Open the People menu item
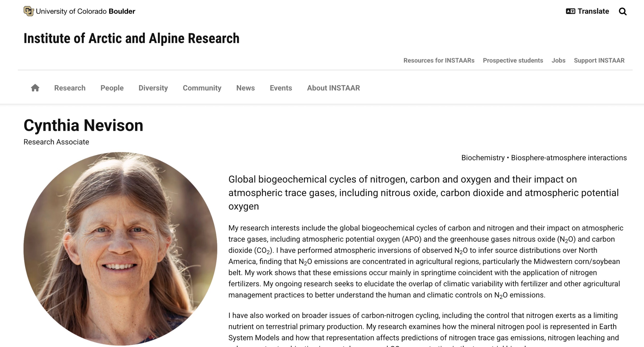This screenshot has width=644, height=347. coord(112,88)
